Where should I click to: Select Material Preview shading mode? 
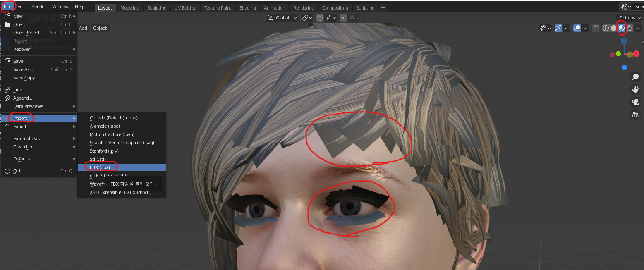(622, 28)
